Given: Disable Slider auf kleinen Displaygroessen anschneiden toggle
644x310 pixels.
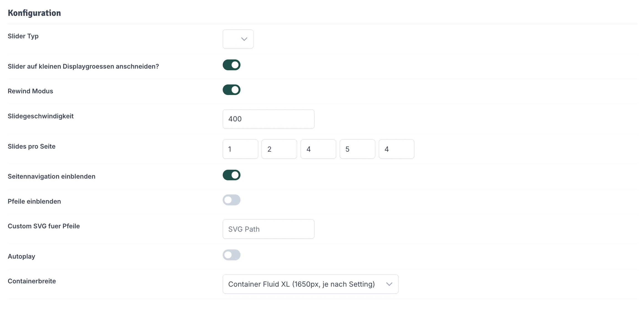Looking at the screenshot, I should click(231, 65).
